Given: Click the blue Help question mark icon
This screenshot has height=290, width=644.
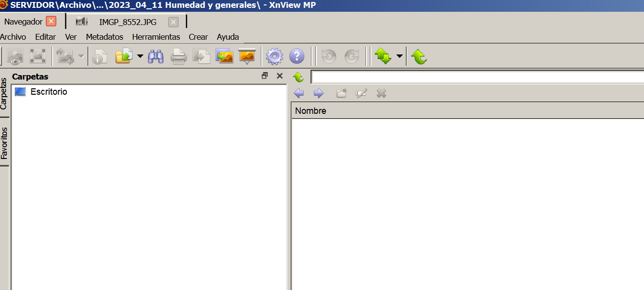Looking at the screenshot, I should click(x=297, y=56).
